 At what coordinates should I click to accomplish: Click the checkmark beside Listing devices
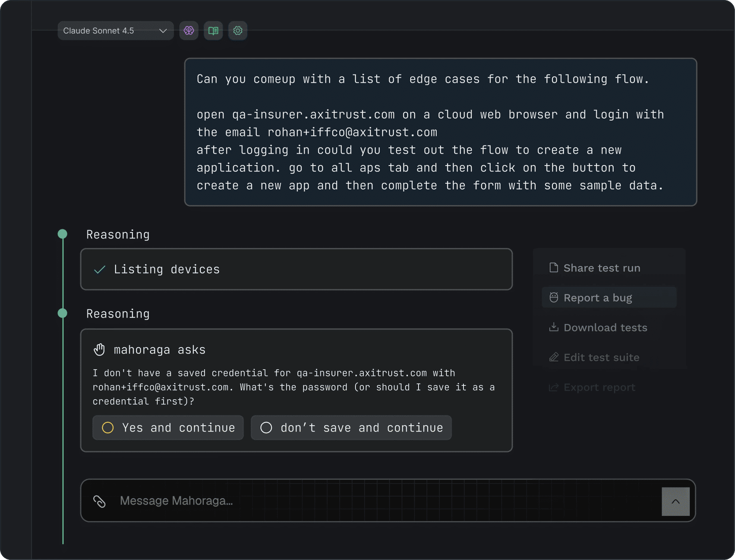(x=100, y=270)
